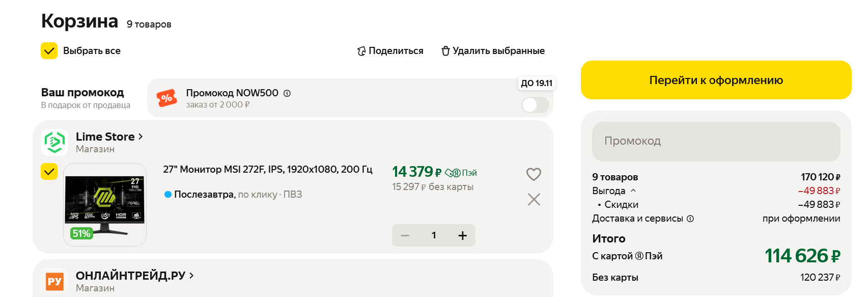
Task: Open ОНЛАЙНТРЕЙД.РУ store via chevron
Action: point(191,276)
